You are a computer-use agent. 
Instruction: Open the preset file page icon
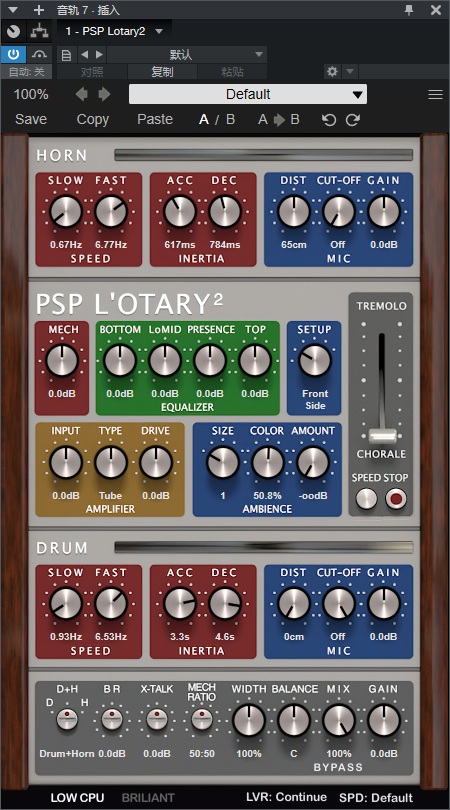(66, 55)
